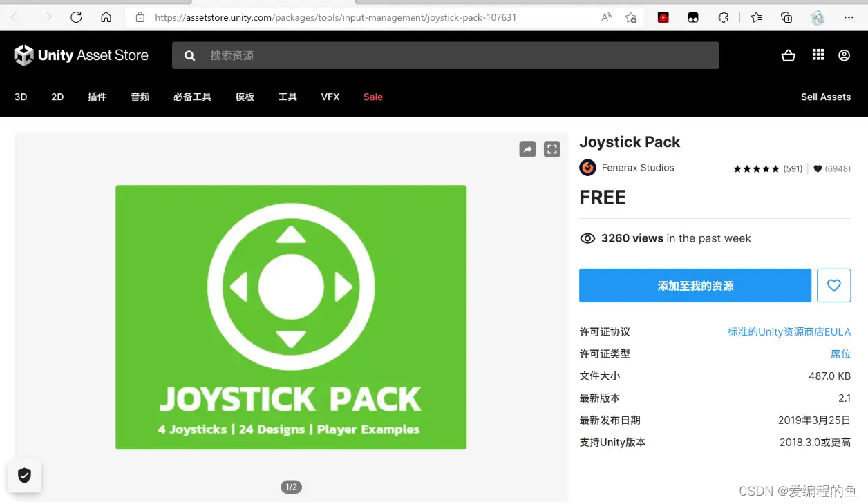This screenshot has width=868, height=504.
Task: Click the shield icon in the bottom-left corner
Action: [x=24, y=475]
